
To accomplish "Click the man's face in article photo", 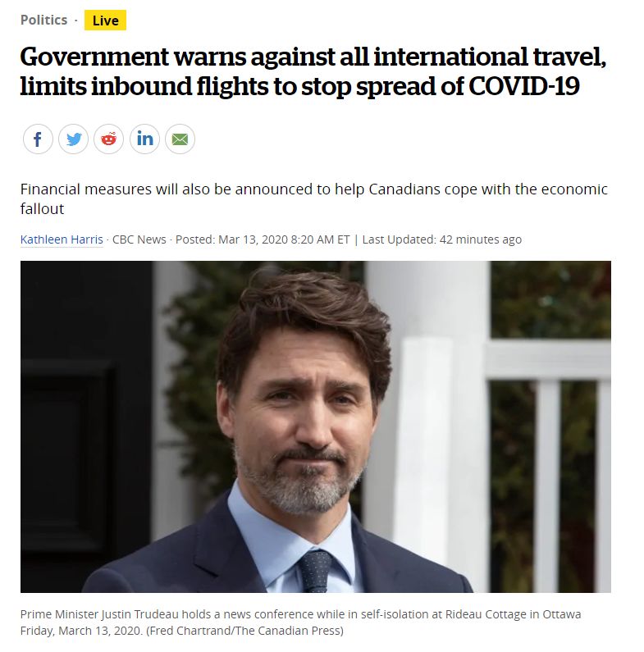I will [x=302, y=416].
